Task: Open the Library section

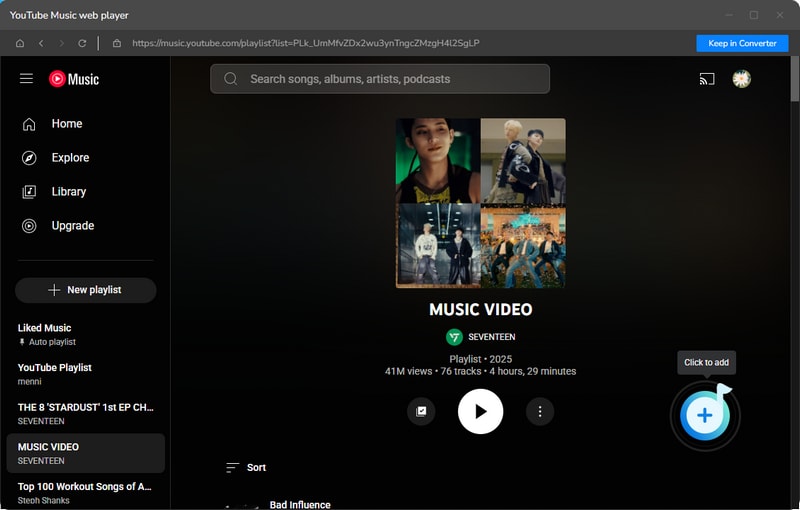Action: click(x=68, y=192)
